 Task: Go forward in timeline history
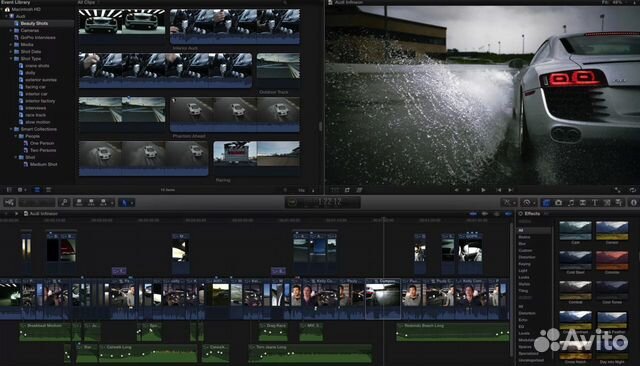[x=16, y=213]
